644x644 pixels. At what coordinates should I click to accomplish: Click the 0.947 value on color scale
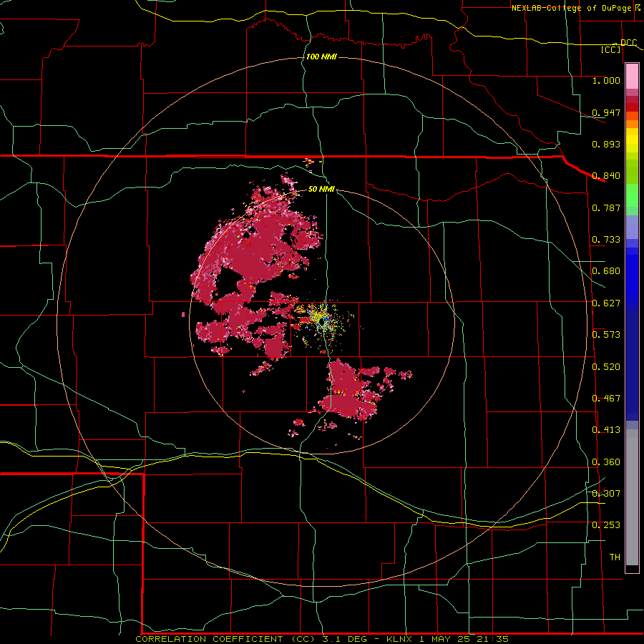606,112
